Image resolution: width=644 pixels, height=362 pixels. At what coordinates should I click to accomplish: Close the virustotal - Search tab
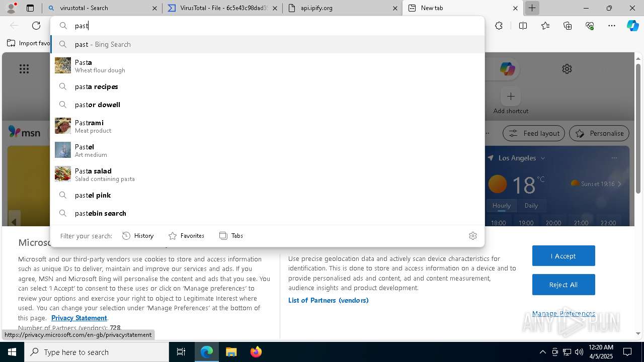(154, 8)
